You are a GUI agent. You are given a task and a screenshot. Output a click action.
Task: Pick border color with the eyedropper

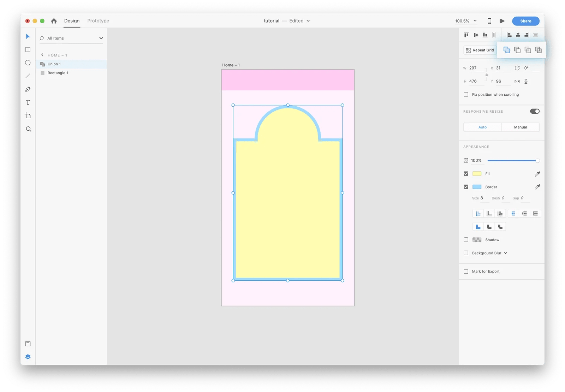pyautogui.click(x=537, y=187)
